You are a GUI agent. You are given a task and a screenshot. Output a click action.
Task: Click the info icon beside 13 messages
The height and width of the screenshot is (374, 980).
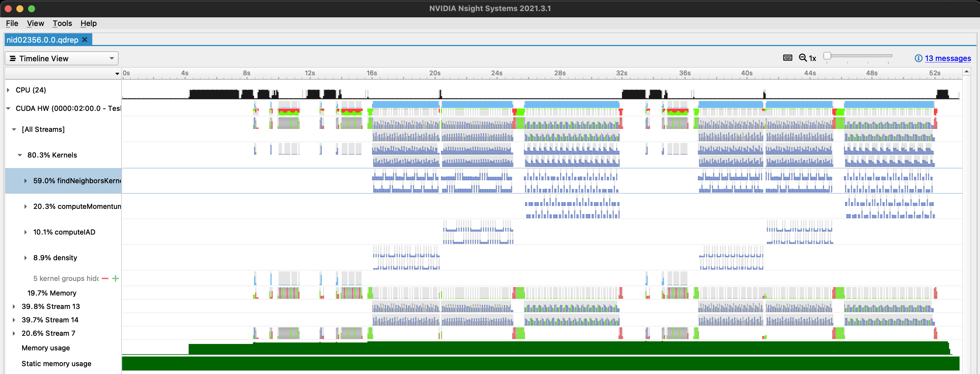point(918,58)
